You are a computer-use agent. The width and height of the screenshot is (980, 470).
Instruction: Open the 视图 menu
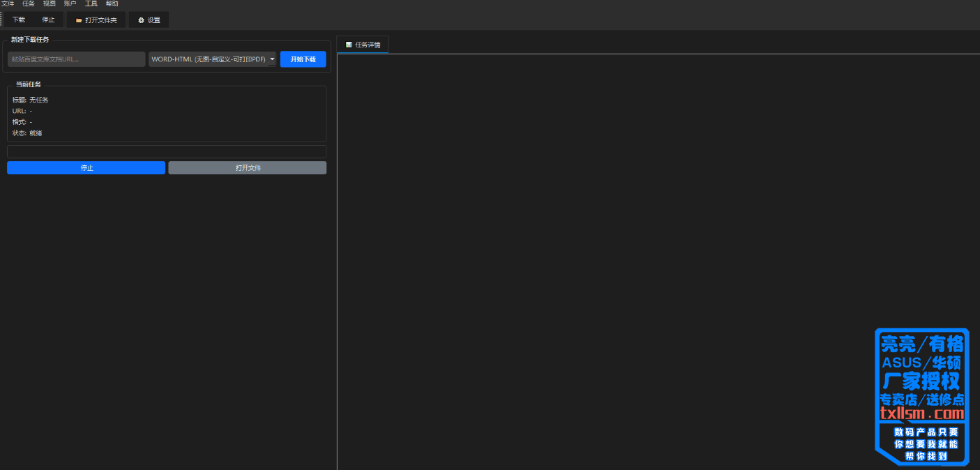(x=49, y=3)
